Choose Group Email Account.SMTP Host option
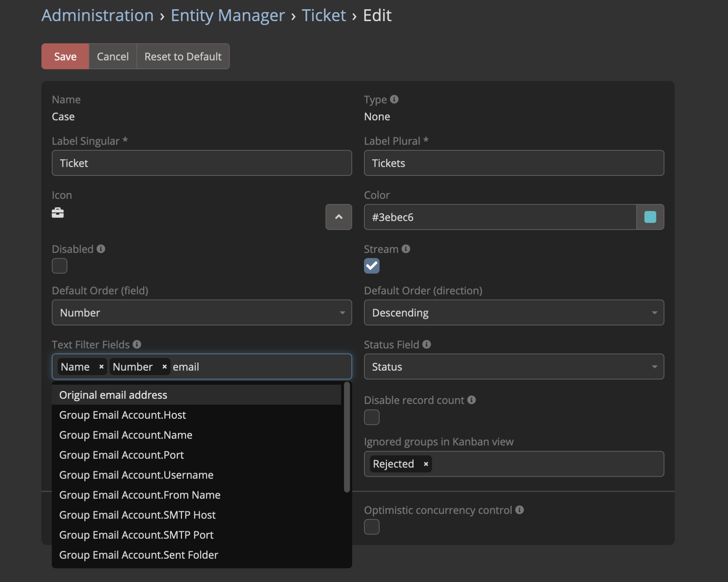This screenshot has height=582, width=728. point(138,515)
